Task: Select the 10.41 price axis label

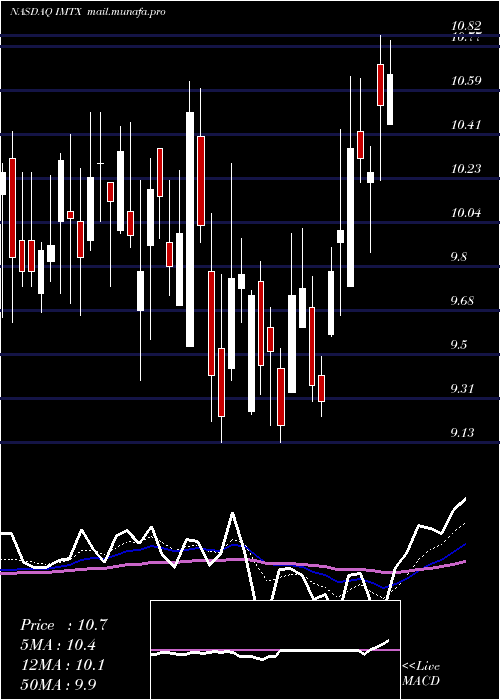Action: [x=466, y=125]
